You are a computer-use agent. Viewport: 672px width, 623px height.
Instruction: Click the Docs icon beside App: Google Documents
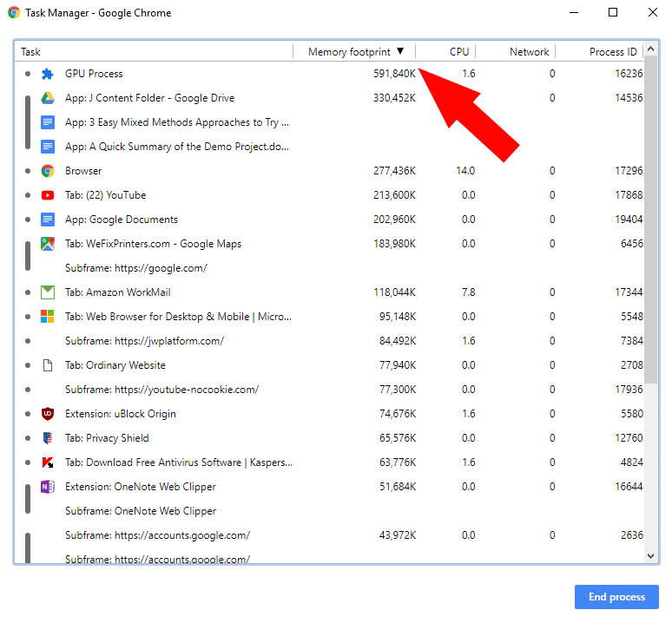point(47,220)
